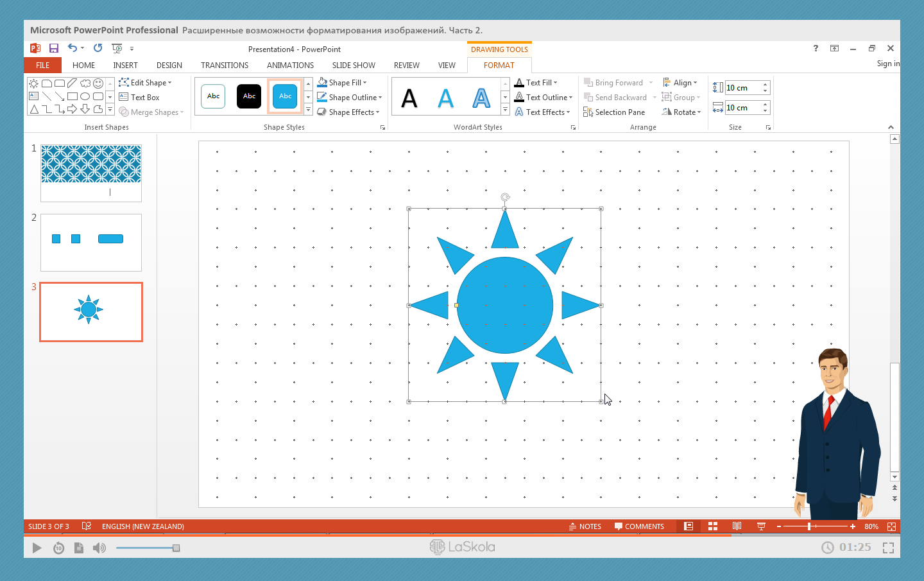924x581 pixels.
Task: Open the Selection Pane
Action: [x=614, y=112]
